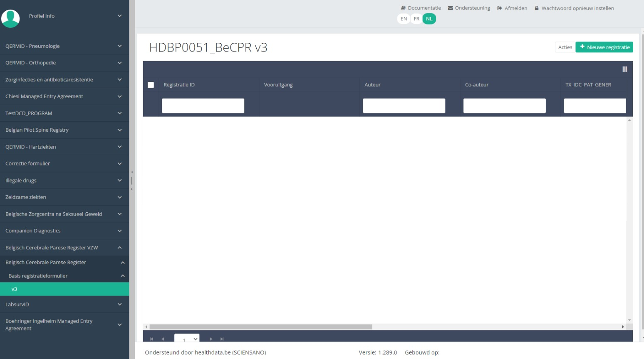Click the Ondersteuning envelope icon

click(450, 8)
